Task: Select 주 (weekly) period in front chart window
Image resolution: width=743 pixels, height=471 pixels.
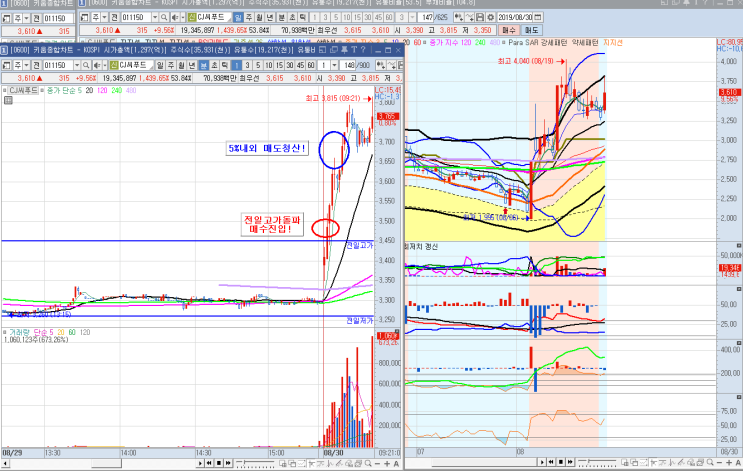Action: pyautogui.click(x=171, y=65)
